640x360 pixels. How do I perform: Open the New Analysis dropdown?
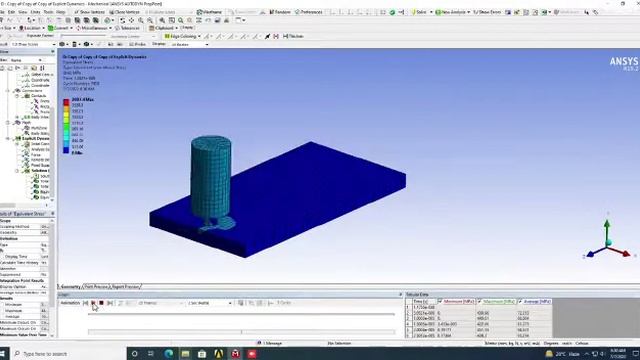[x=453, y=12]
